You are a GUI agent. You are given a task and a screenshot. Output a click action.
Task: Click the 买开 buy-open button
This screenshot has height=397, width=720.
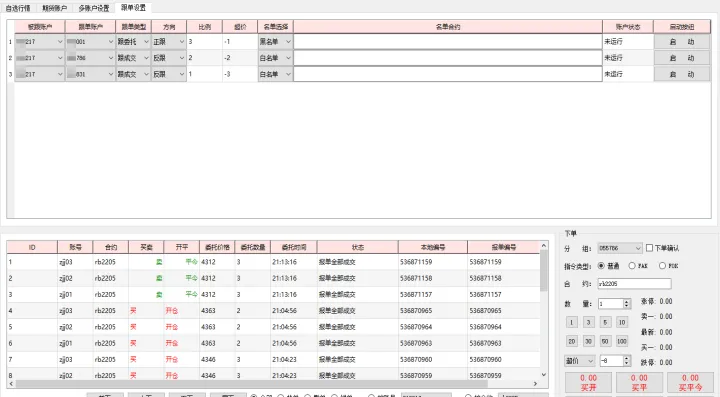click(x=588, y=382)
